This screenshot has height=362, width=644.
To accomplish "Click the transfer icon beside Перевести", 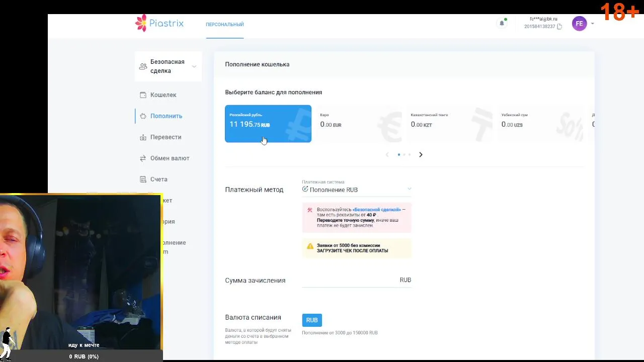I will pos(143,137).
